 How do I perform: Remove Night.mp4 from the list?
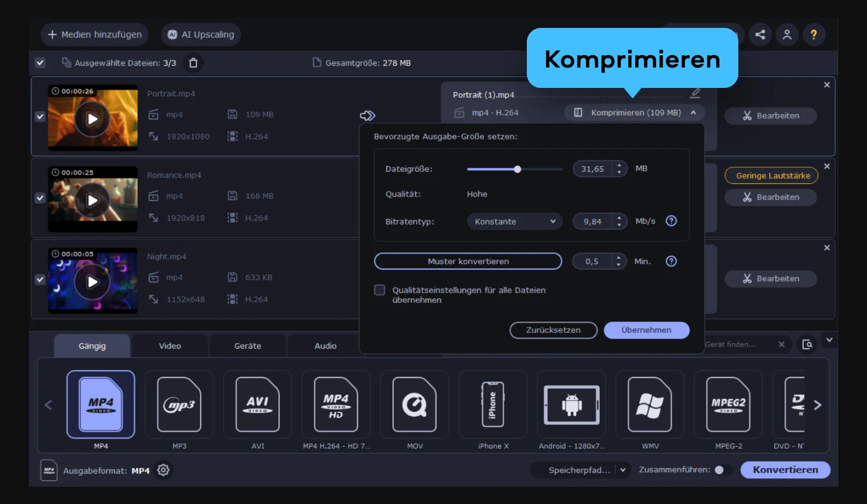pos(827,248)
